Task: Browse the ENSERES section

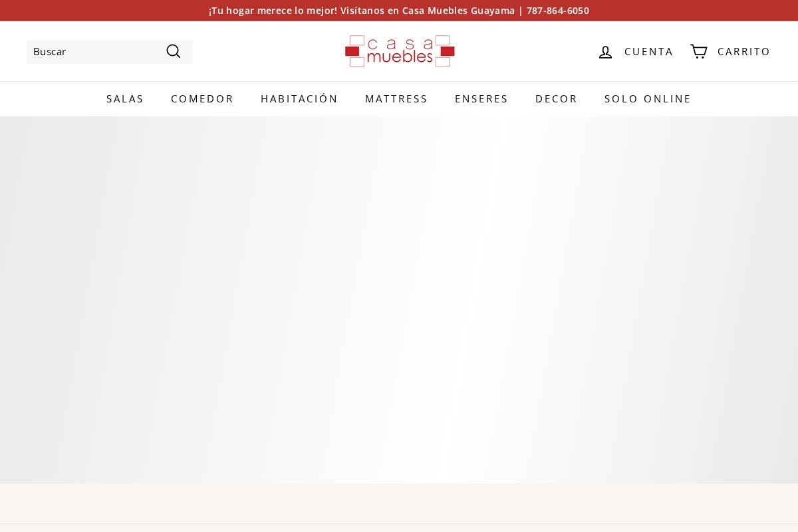Action: point(481,98)
